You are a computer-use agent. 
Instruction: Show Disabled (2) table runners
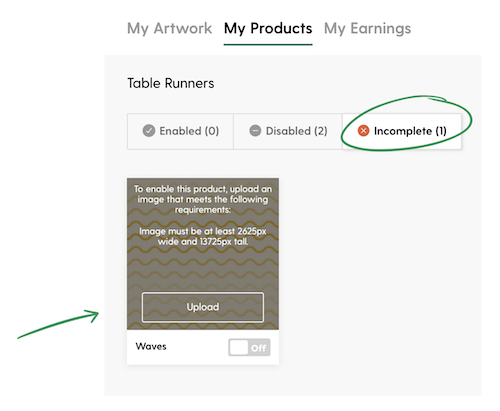tap(288, 131)
